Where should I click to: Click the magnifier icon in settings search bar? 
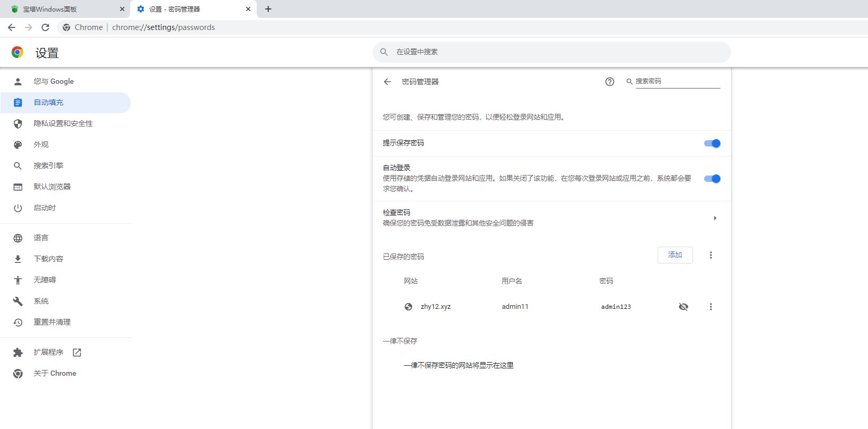point(384,52)
